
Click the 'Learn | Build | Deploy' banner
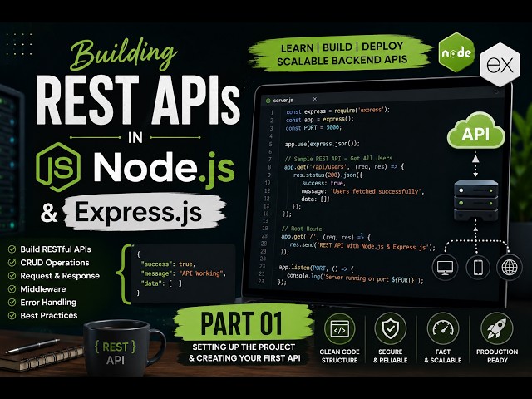point(340,53)
